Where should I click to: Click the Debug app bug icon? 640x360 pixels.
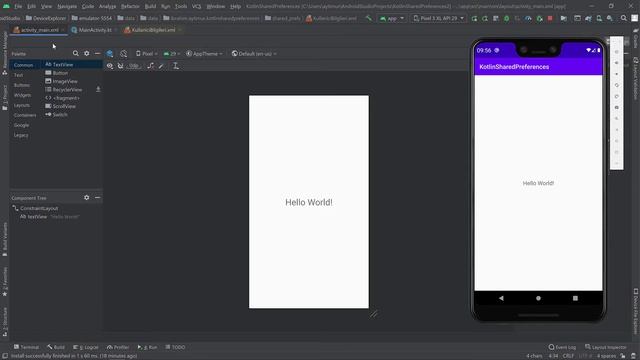click(507, 18)
